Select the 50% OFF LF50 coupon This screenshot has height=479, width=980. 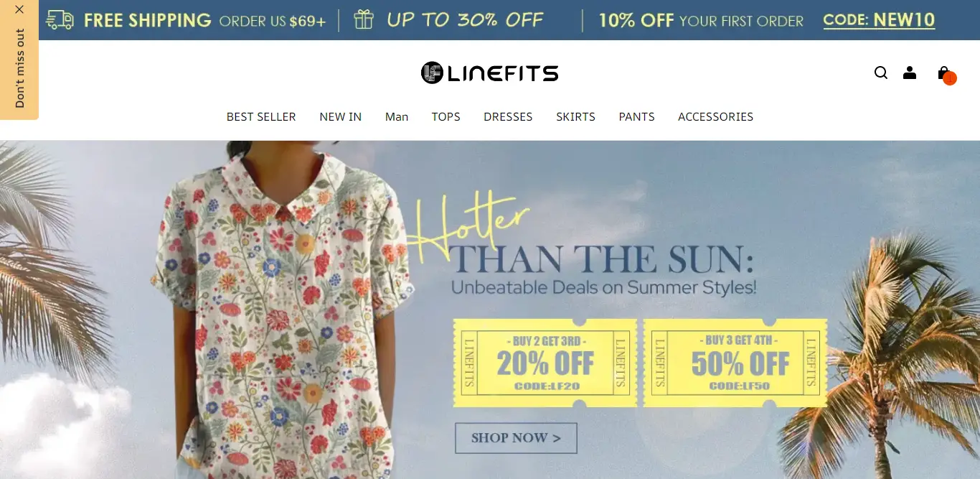(735, 363)
